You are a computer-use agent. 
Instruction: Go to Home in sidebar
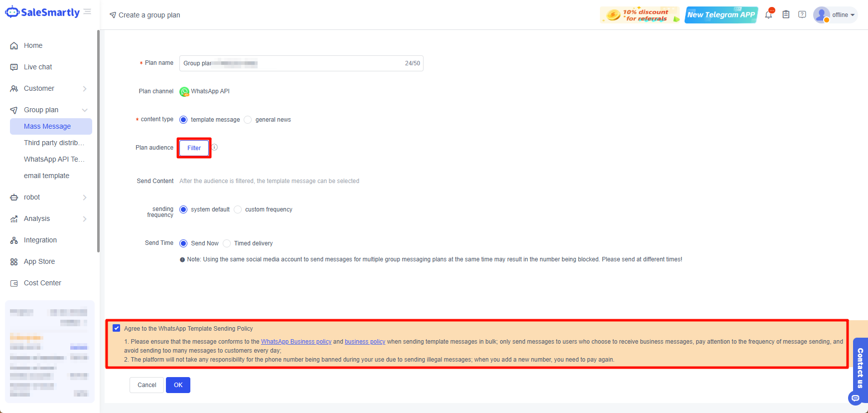(x=33, y=46)
